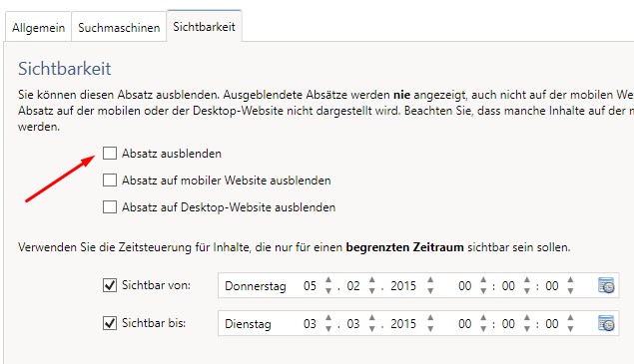Increase year 2015 in Sichtbar von

[430, 280]
